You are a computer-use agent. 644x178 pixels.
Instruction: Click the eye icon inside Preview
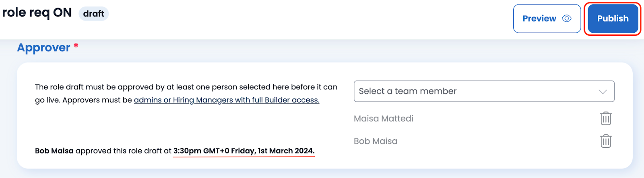tap(567, 19)
